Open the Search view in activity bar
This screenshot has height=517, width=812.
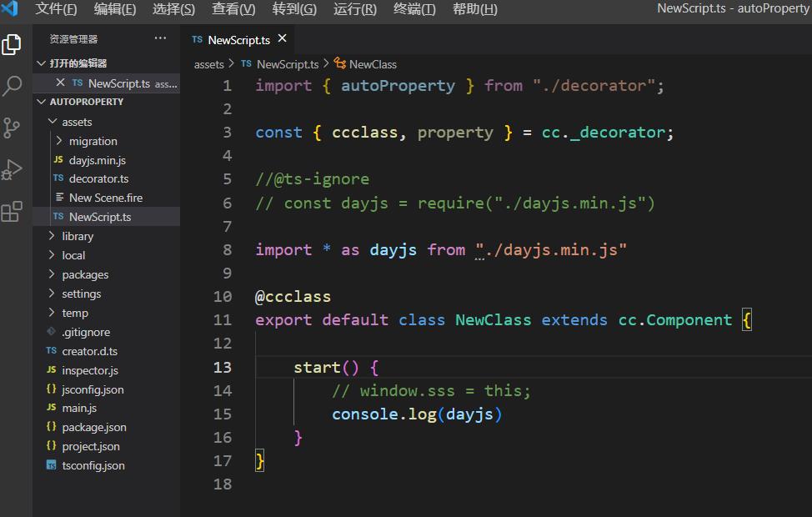click(x=12, y=86)
